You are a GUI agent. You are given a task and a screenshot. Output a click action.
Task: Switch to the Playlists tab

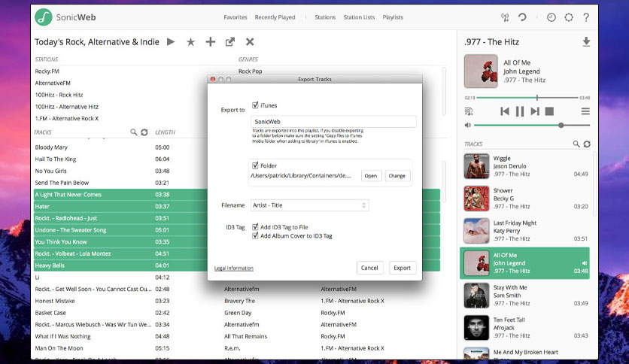[x=393, y=17]
